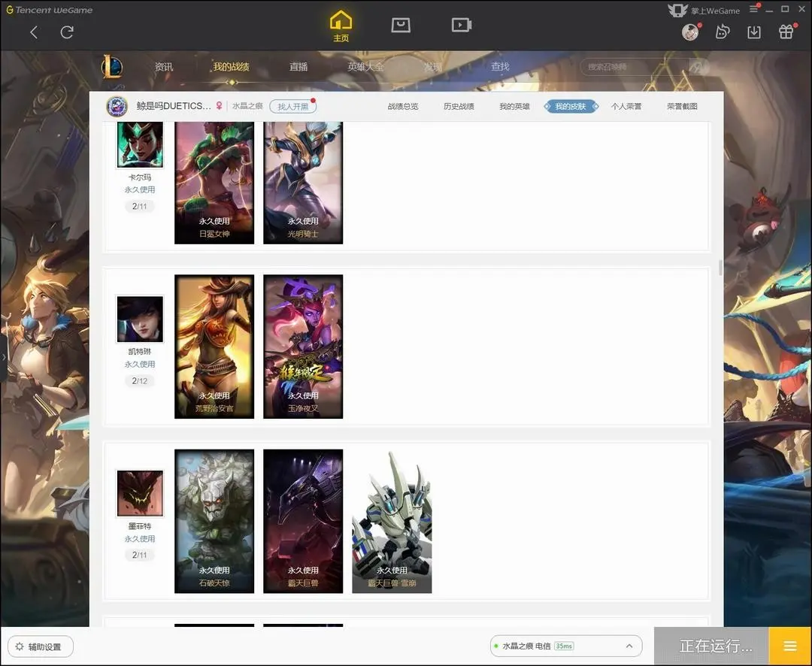Click the 水晶之痕 server label by the name

(x=247, y=106)
